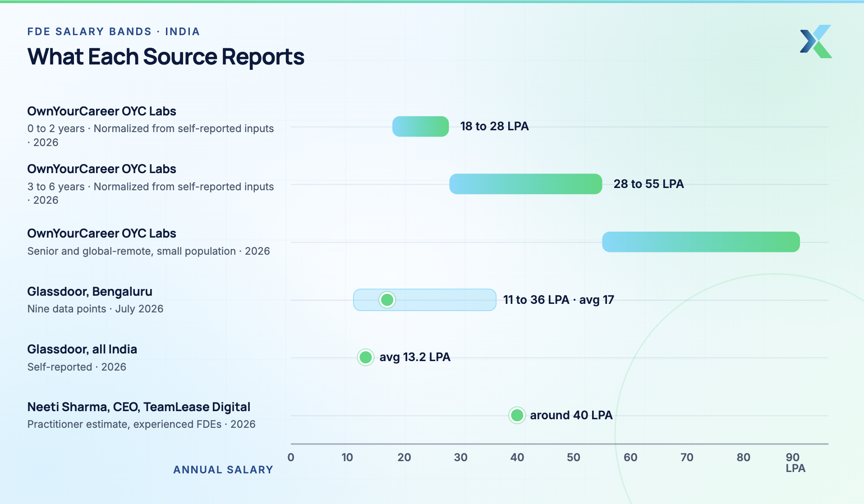The width and height of the screenshot is (864, 504).
Task: Click the '90 LPA' axis tick label
Action: click(795, 463)
